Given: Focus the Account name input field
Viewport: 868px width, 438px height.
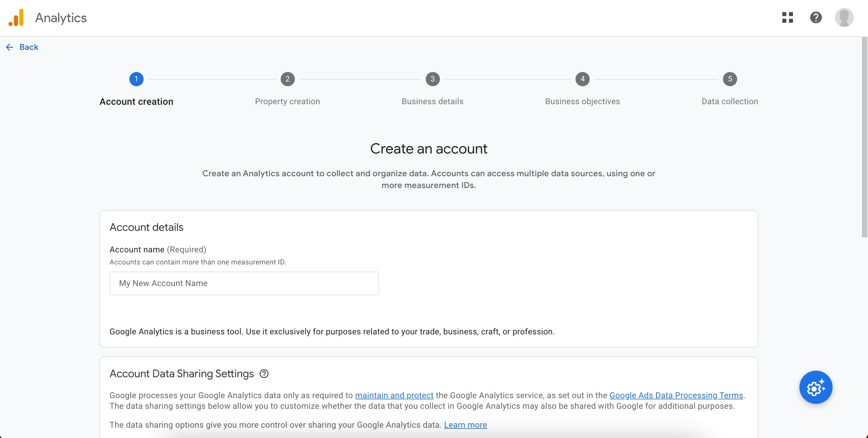Looking at the screenshot, I should click(x=244, y=283).
